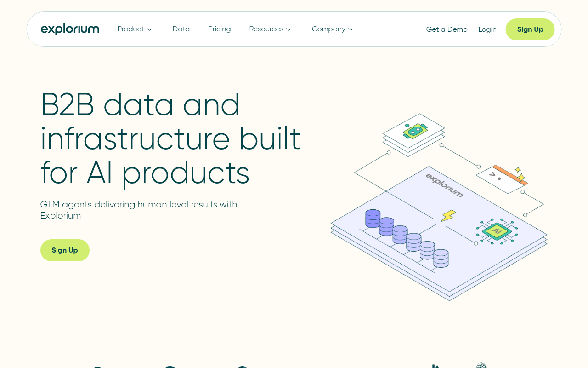Expand the Product dropdown menu
This screenshot has width=588, height=368.
coord(135,29)
